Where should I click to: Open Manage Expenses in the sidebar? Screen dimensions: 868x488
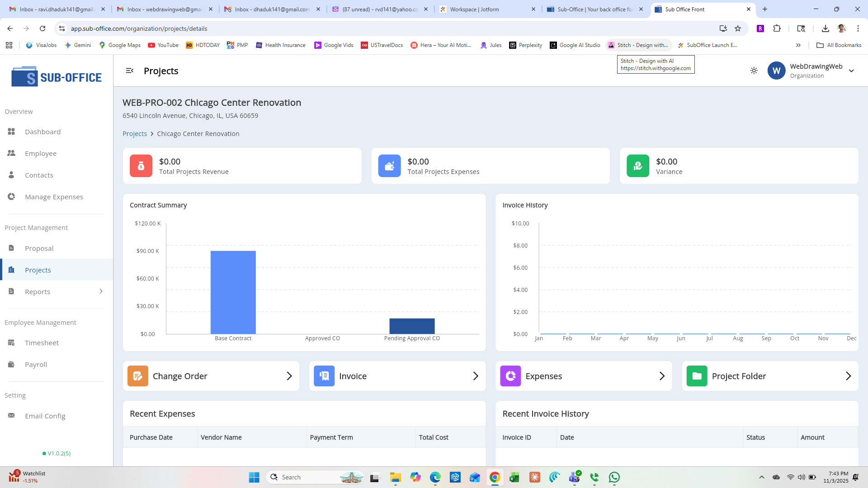point(54,197)
